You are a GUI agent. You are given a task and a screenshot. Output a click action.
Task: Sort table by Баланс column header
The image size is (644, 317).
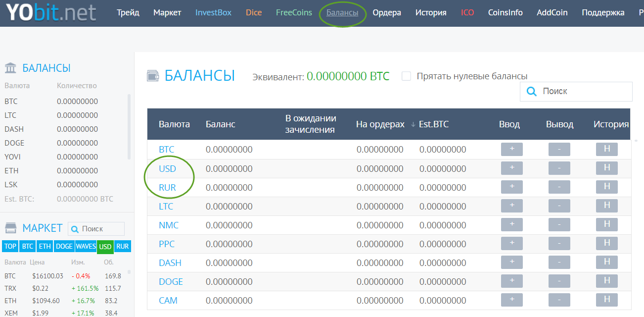[221, 124]
